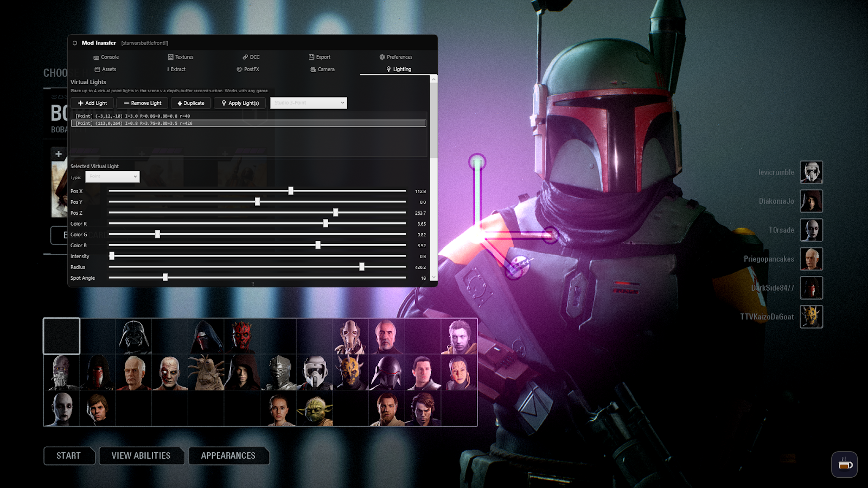Duplicate the selected virtual light

click(x=190, y=103)
